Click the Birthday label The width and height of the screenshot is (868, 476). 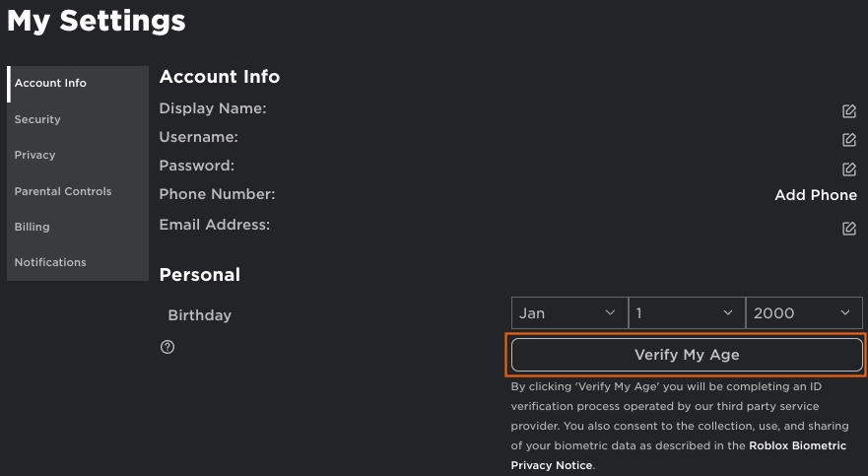[200, 315]
